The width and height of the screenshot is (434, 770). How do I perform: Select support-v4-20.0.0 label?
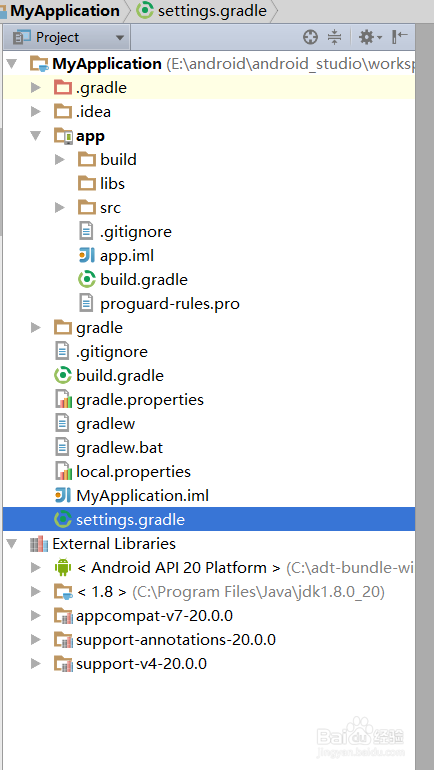click(x=141, y=664)
